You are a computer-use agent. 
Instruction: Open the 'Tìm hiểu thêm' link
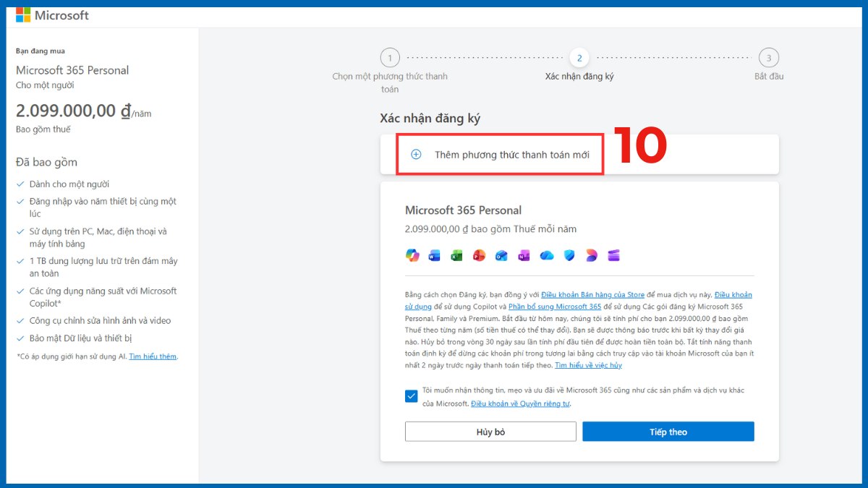[152, 356]
